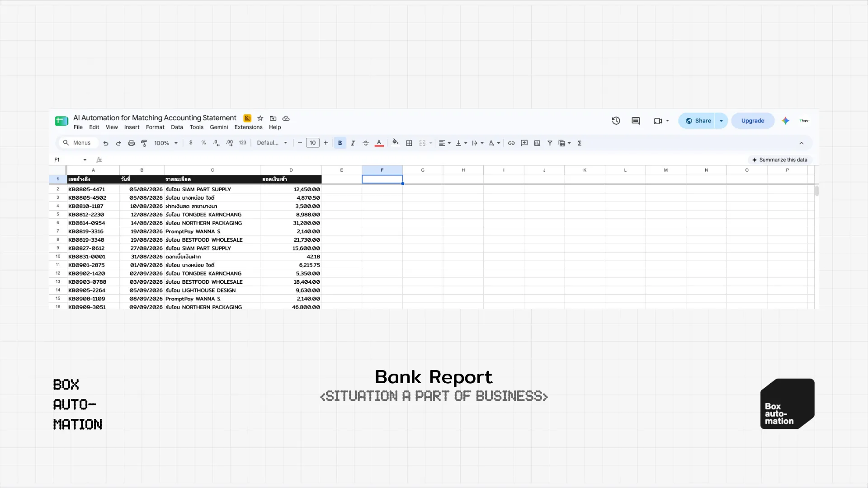Open the text color picker
Screen dimensions: 868x488
tap(379, 143)
